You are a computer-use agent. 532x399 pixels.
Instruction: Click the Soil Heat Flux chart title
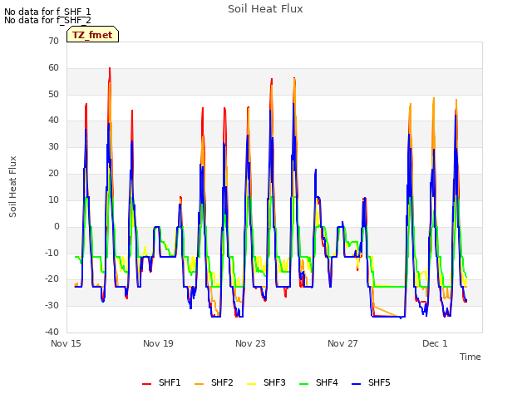click(265, 9)
